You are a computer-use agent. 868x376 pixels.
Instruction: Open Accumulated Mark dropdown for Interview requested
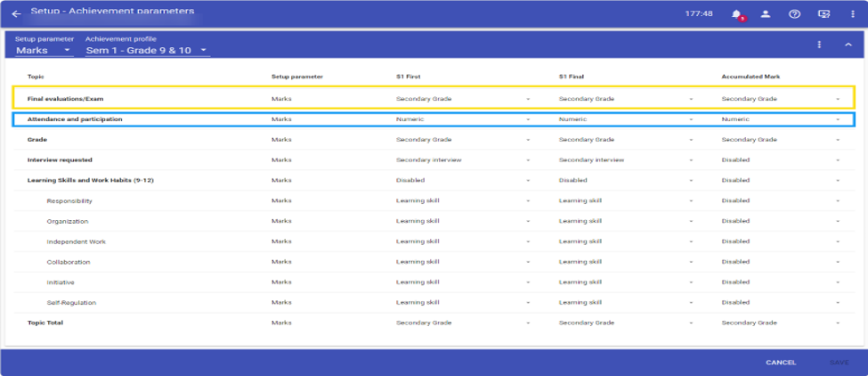(x=781, y=160)
